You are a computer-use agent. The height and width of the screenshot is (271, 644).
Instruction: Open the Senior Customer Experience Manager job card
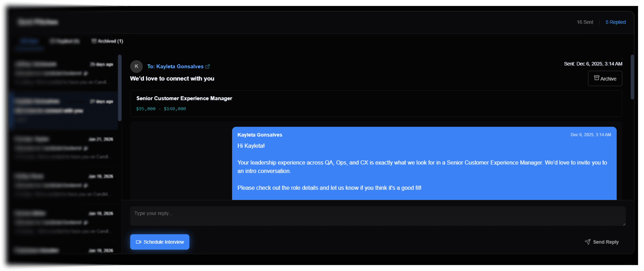pyautogui.click(x=376, y=104)
